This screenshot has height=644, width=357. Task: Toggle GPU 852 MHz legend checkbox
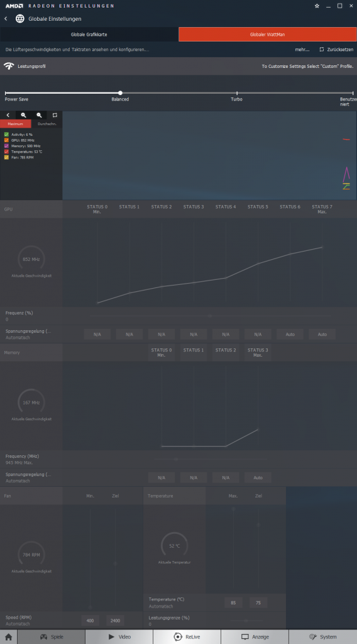click(6, 140)
